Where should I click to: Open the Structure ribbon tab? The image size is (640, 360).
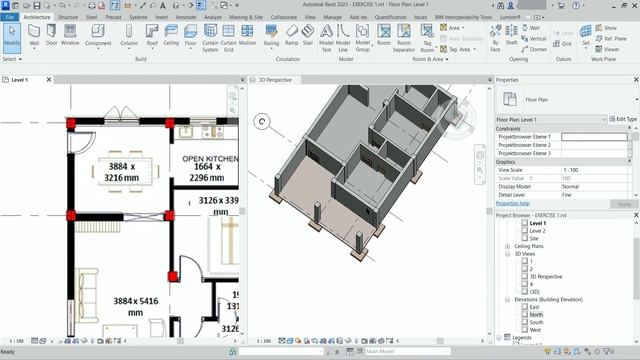(x=68, y=17)
